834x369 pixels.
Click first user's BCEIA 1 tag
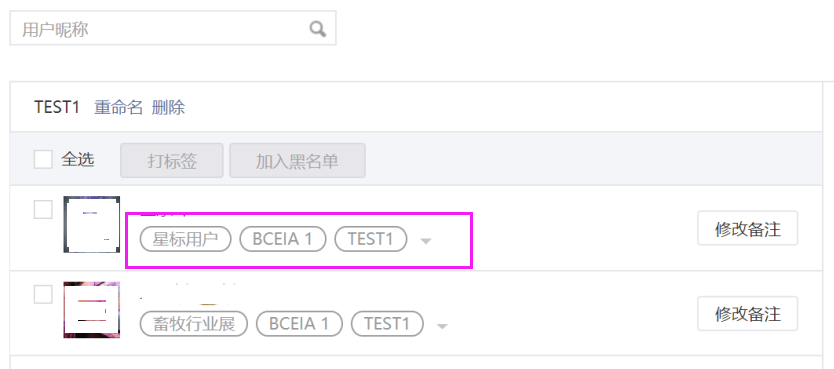[282, 239]
